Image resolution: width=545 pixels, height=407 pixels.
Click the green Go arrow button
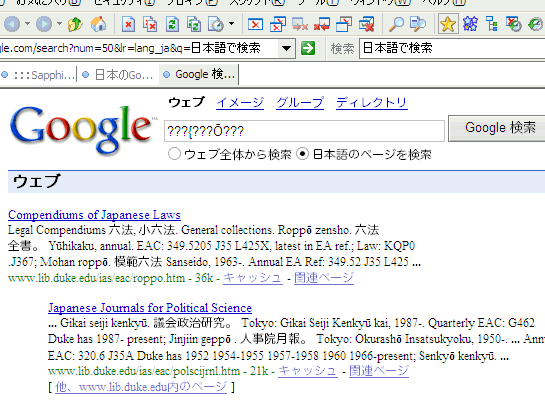click(x=308, y=48)
